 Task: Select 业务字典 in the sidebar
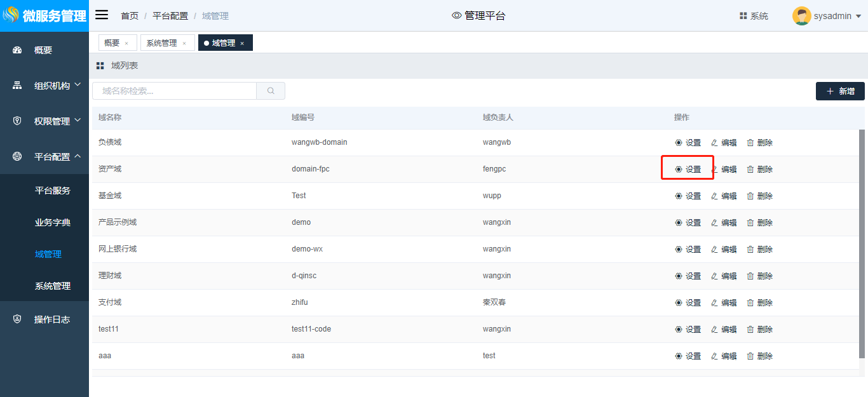click(53, 222)
